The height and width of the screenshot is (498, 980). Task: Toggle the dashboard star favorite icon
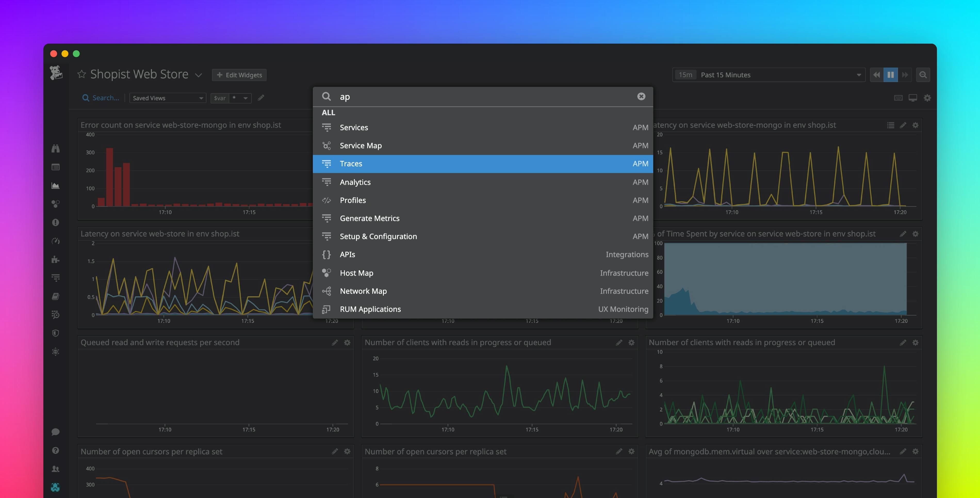(81, 74)
